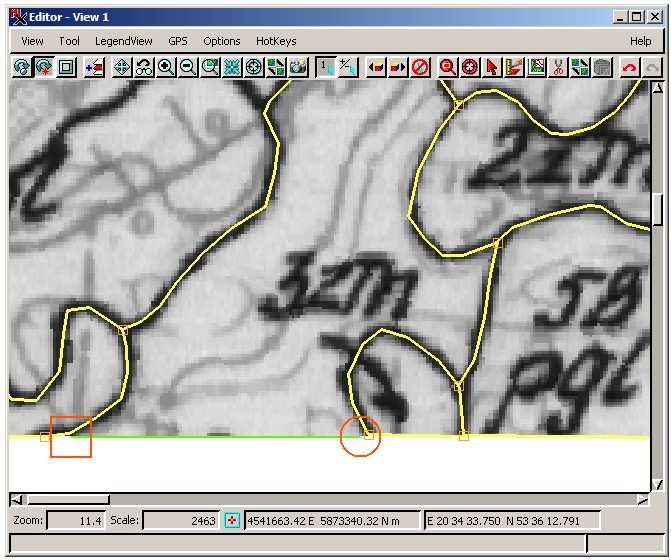
Task: Click the zoom out magnifier icon
Action: click(187, 67)
